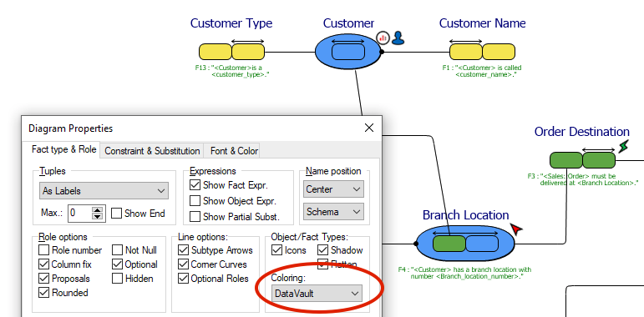Click the Max. number input field
Image resolution: width=644 pixels, height=317 pixels.
(80, 214)
